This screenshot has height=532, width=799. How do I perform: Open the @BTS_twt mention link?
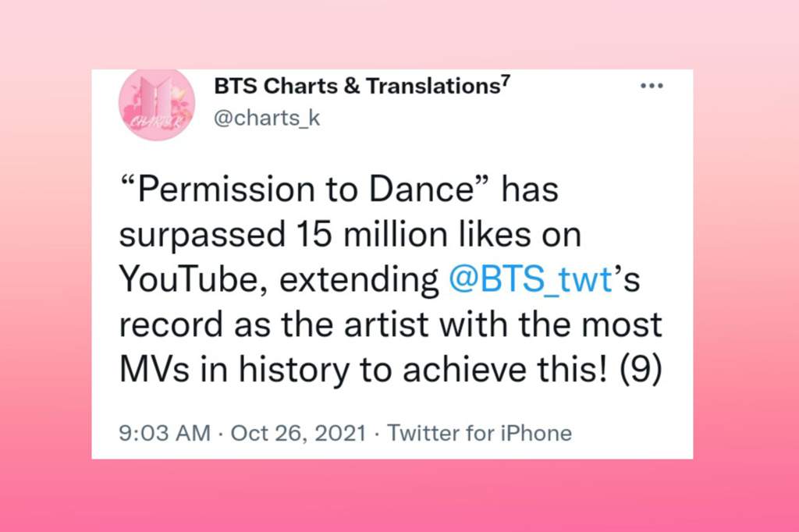click(531, 280)
